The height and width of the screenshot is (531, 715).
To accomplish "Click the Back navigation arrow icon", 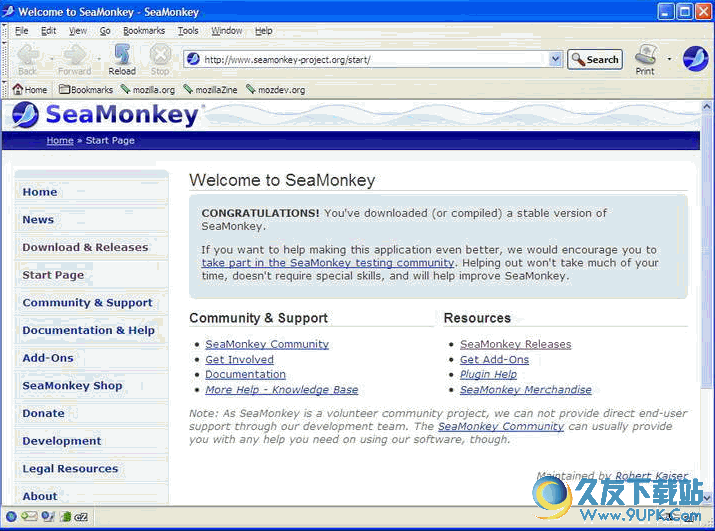I will [28, 55].
